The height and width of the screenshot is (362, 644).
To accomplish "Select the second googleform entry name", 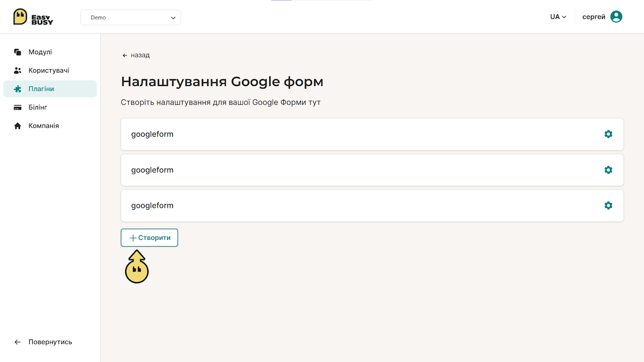I will coord(152,170).
